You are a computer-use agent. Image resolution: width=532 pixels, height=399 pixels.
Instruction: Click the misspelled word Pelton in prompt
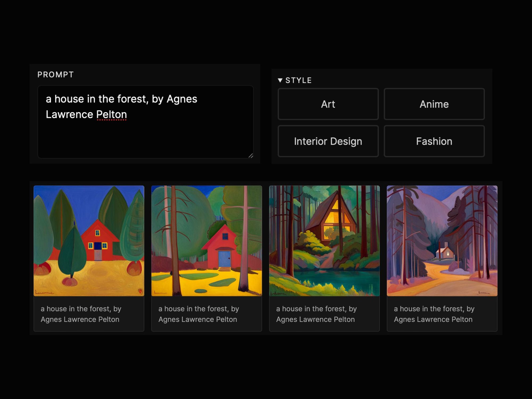[111, 114]
